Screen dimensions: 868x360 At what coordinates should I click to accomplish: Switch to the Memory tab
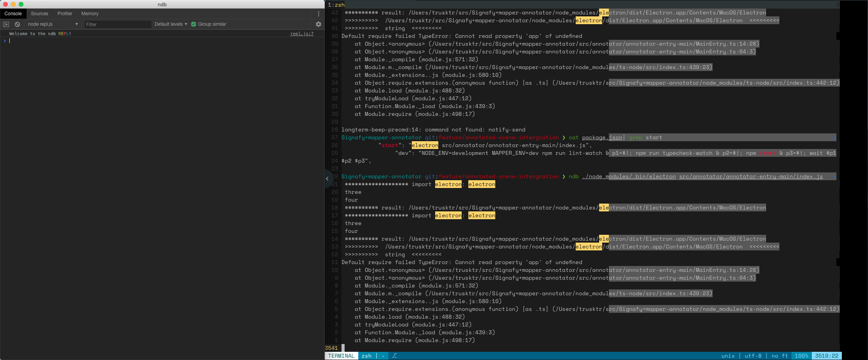pos(89,13)
